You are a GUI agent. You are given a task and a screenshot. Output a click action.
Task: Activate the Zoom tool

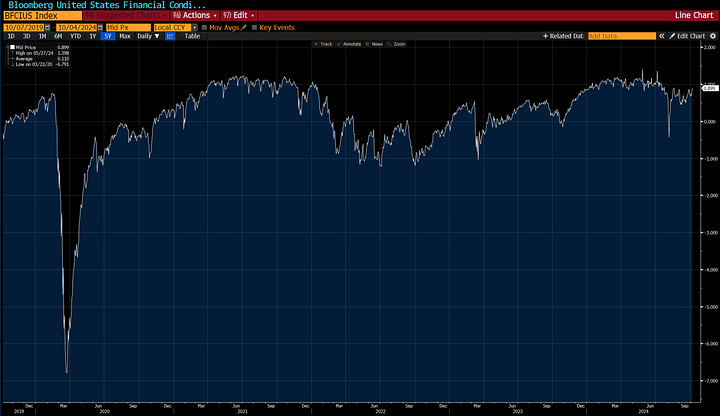coord(396,44)
